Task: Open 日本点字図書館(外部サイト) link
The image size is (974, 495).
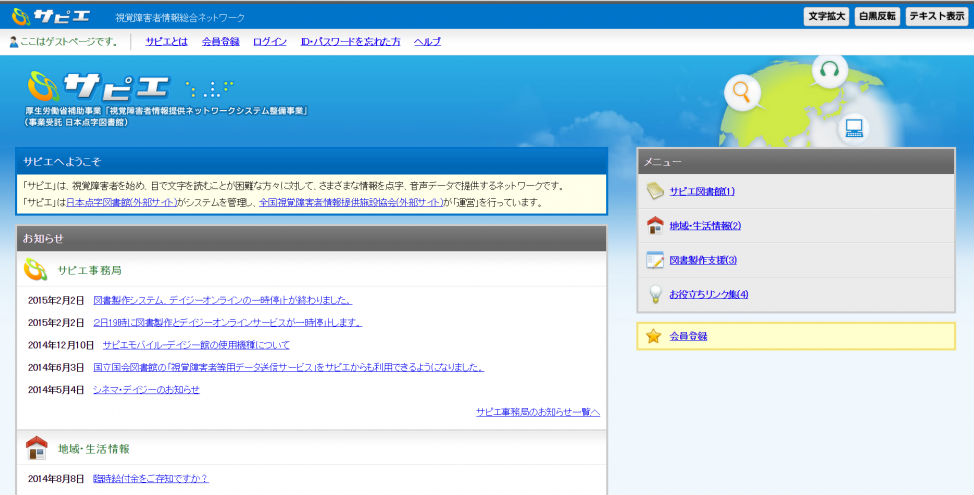Action: coord(121,202)
